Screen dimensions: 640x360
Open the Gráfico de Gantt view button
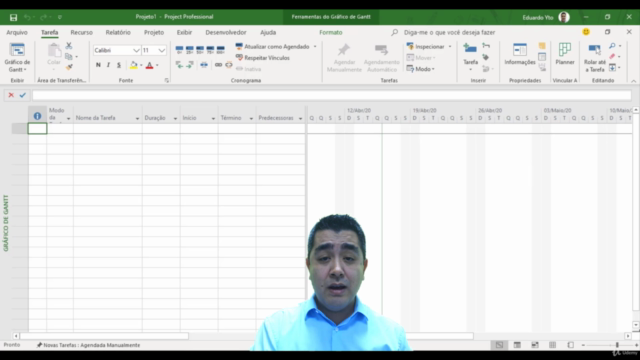(17, 58)
